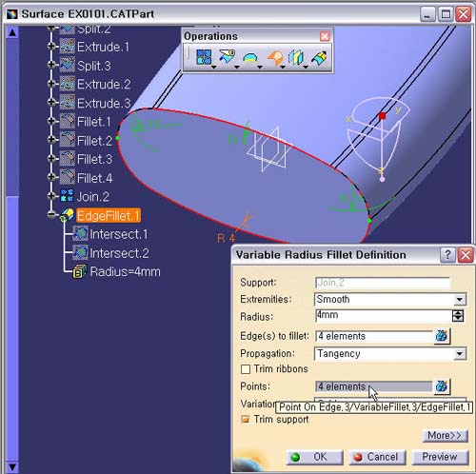Select Fillet.3 in the specification tree
Image resolution: width=476 pixels, height=474 pixels.
tap(94, 159)
